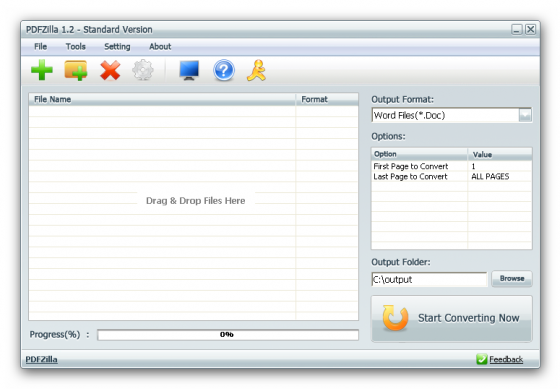560x389 pixels.
Task: Expand the Output Format dropdown arrow
Action: coord(525,115)
